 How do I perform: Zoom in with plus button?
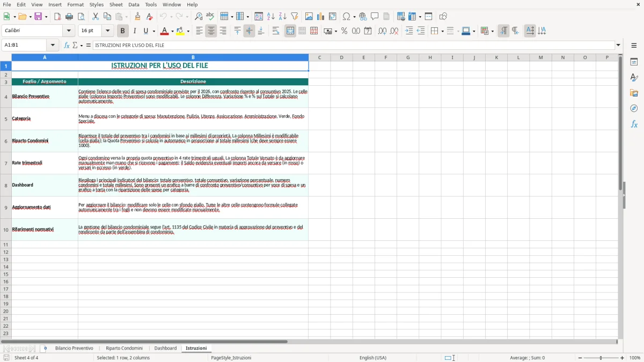point(623,358)
